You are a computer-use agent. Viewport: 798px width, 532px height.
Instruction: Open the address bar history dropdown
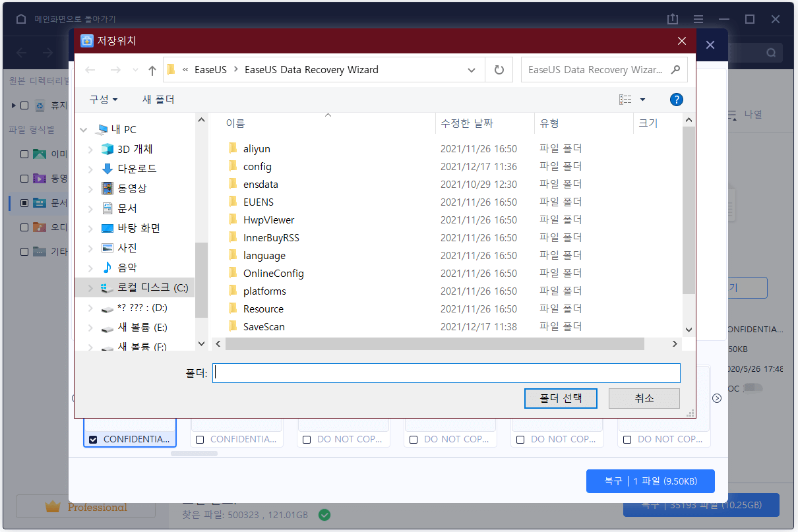472,70
